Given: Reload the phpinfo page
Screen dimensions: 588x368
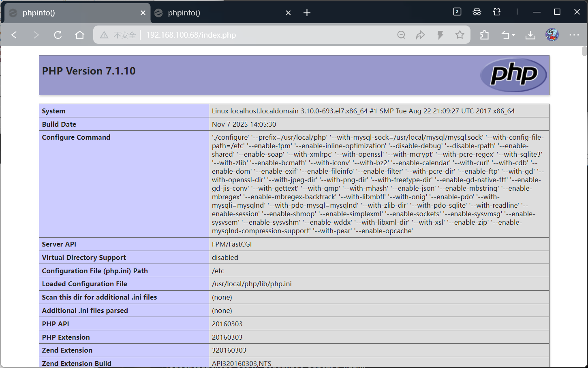Looking at the screenshot, I should click(58, 35).
